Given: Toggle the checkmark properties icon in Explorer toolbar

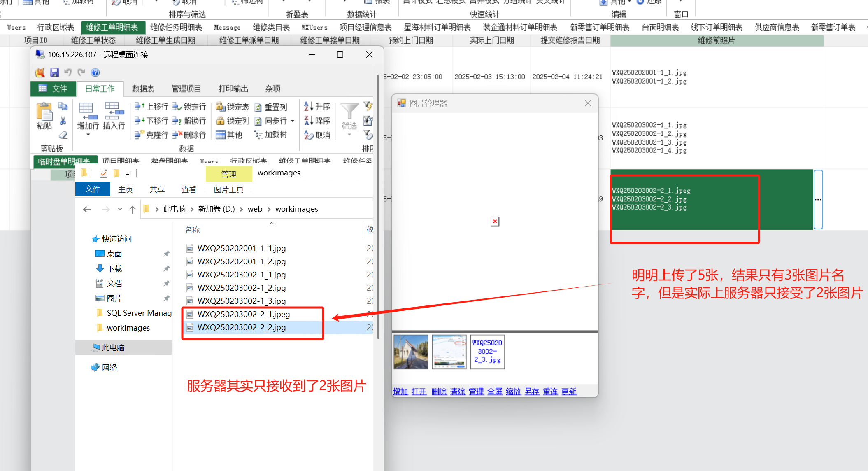Looking at the screenshot, I should pyautogui.click(x=103, y=173).
